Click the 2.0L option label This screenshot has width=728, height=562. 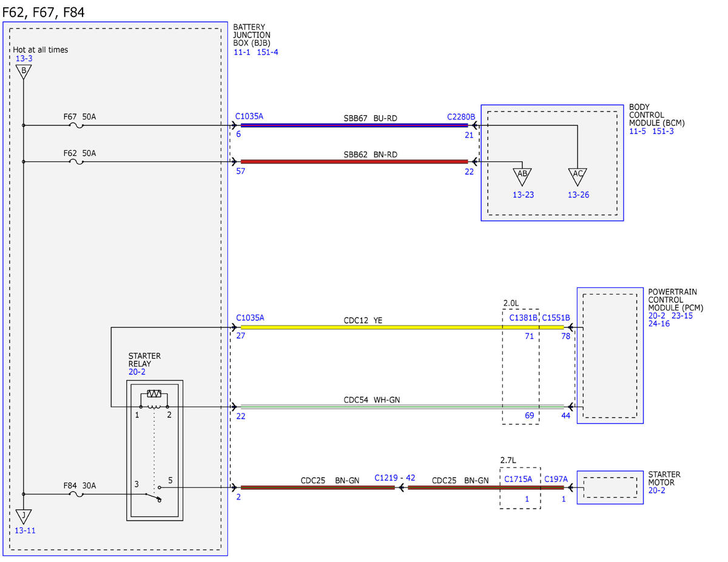[511, 303]
